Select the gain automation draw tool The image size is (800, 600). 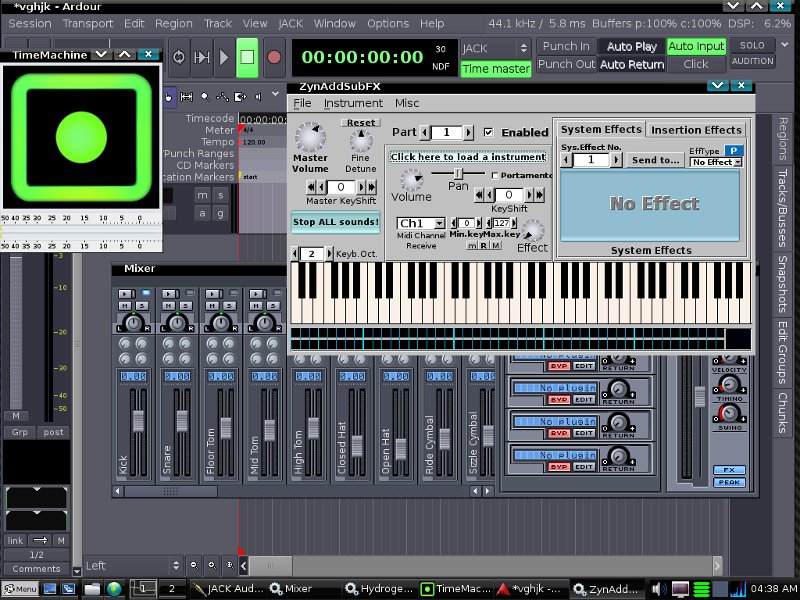coord(222,96)
